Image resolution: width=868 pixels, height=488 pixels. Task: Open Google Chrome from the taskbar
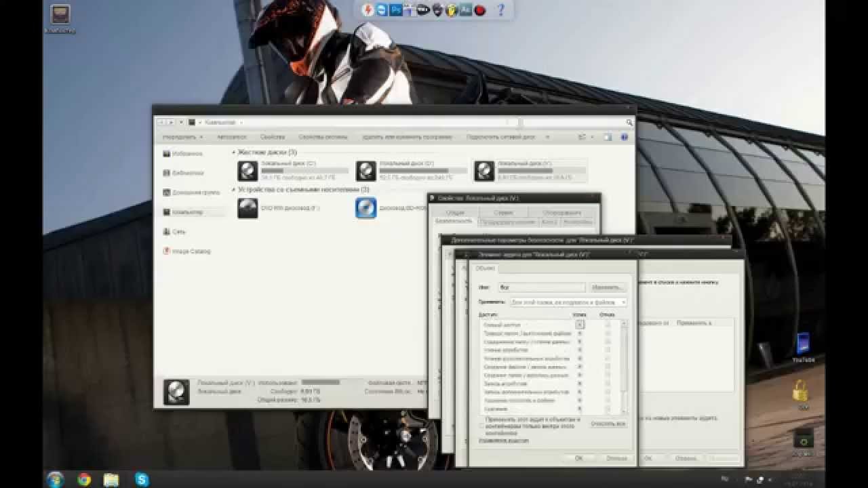tap(84, 479)
